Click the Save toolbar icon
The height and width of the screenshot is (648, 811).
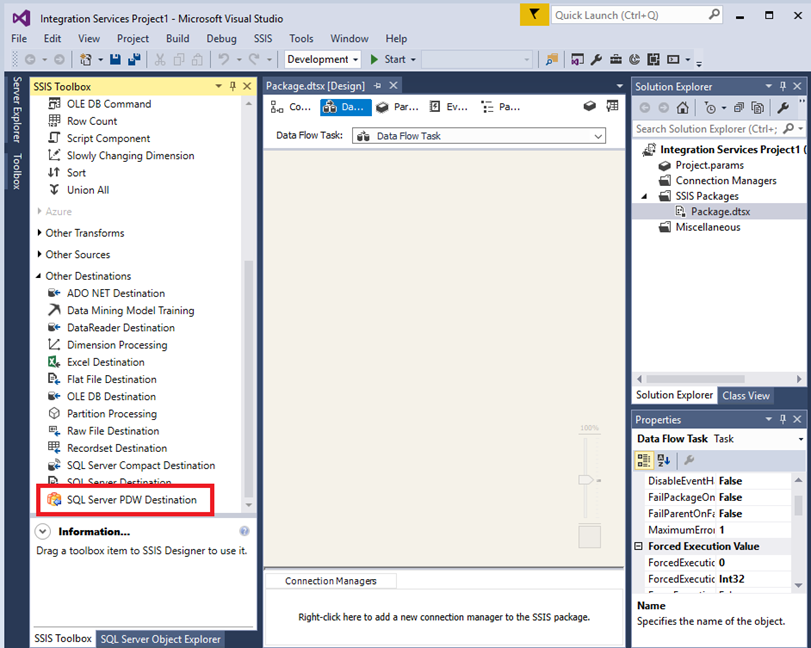point(115,59)
